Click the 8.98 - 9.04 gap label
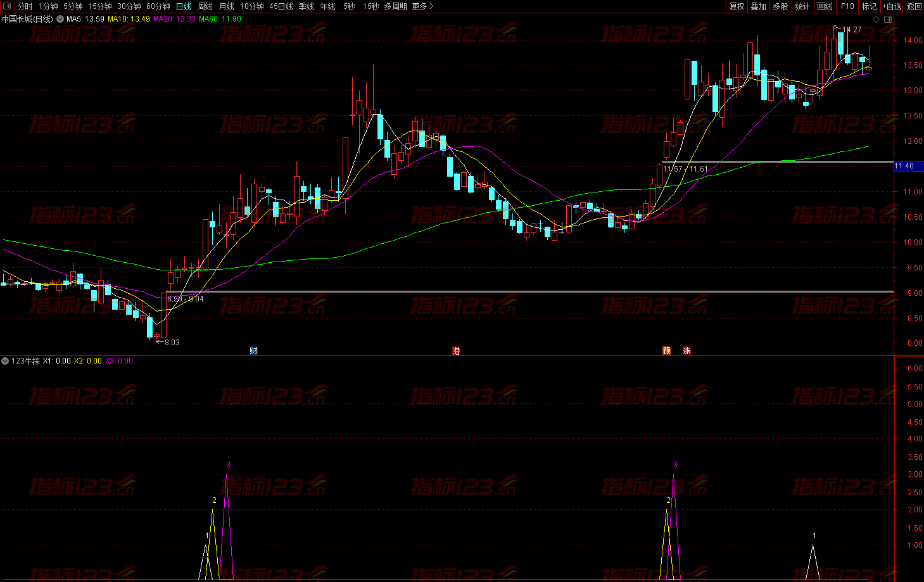 (186, 299)
